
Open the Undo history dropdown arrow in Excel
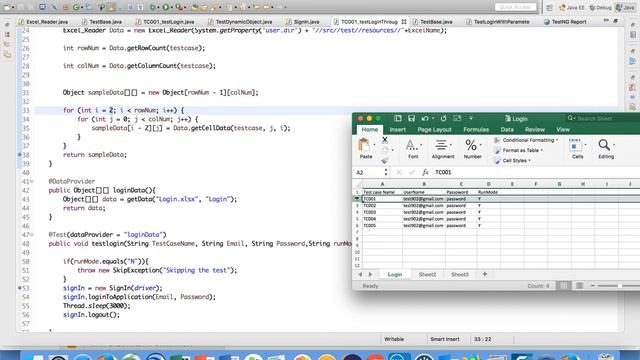(x=433, y=119)
